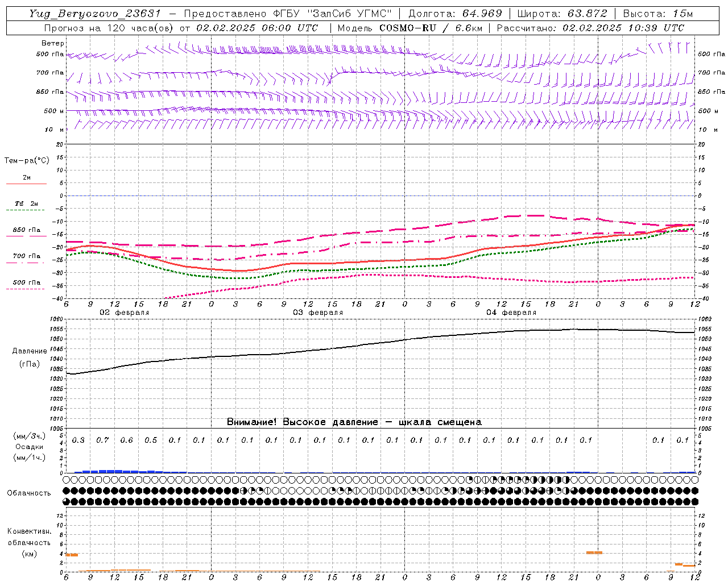Screen dimensions: 728x582
Task: Click the Тем-ра(°C) temperature panel label
Action: pos(27,161)
